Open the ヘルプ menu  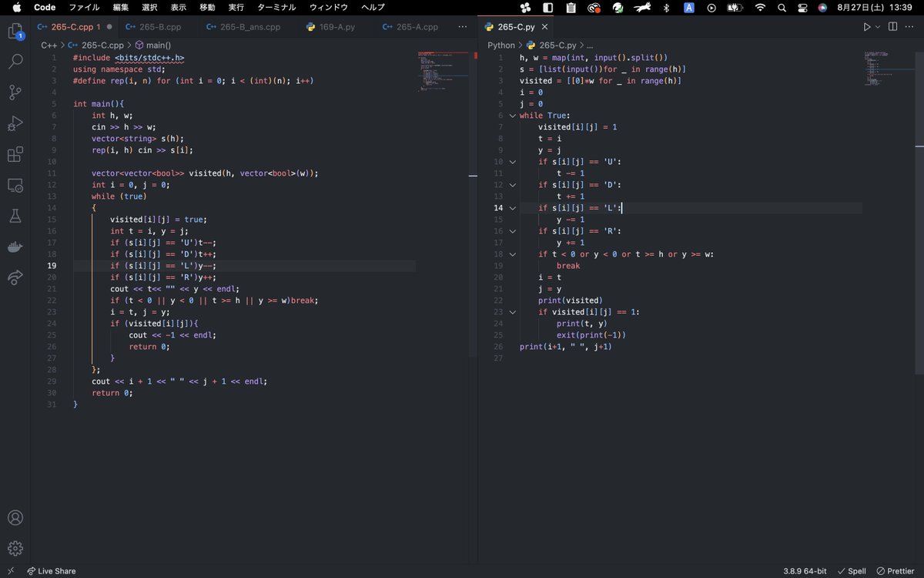(x=373, y=7)
